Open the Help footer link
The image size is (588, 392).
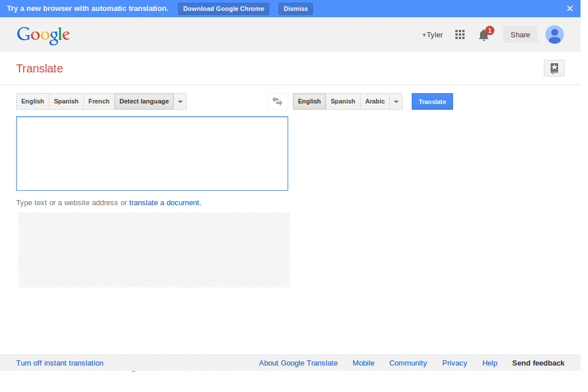(x=490, y=363)
